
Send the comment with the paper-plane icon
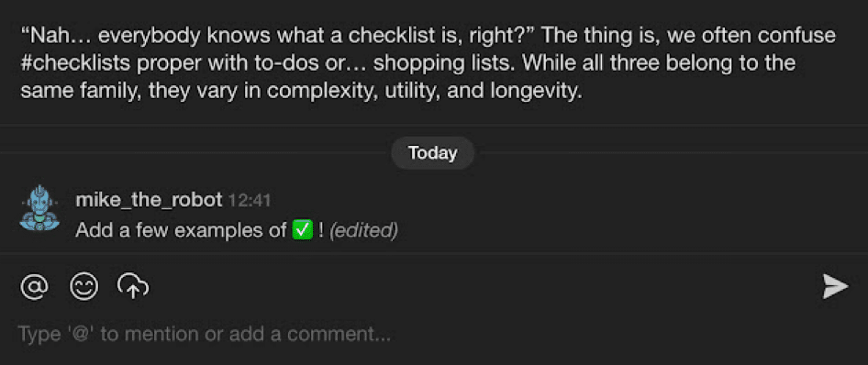[835, 286]
